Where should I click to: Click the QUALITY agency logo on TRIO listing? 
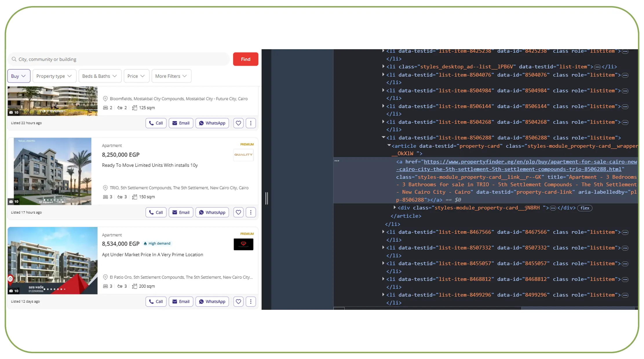point(243,155)
